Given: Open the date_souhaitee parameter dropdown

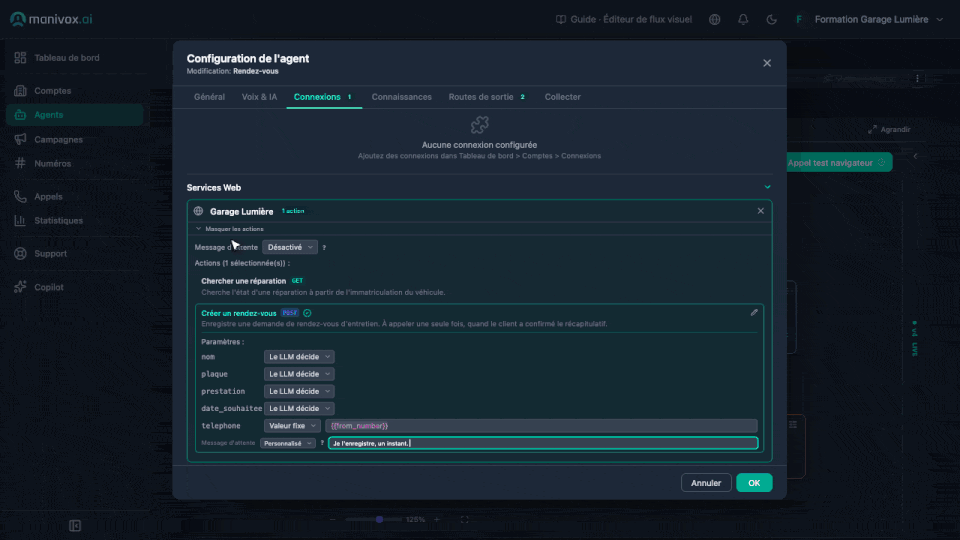Looking at the screenshot, I should click(x=299, y=408).
